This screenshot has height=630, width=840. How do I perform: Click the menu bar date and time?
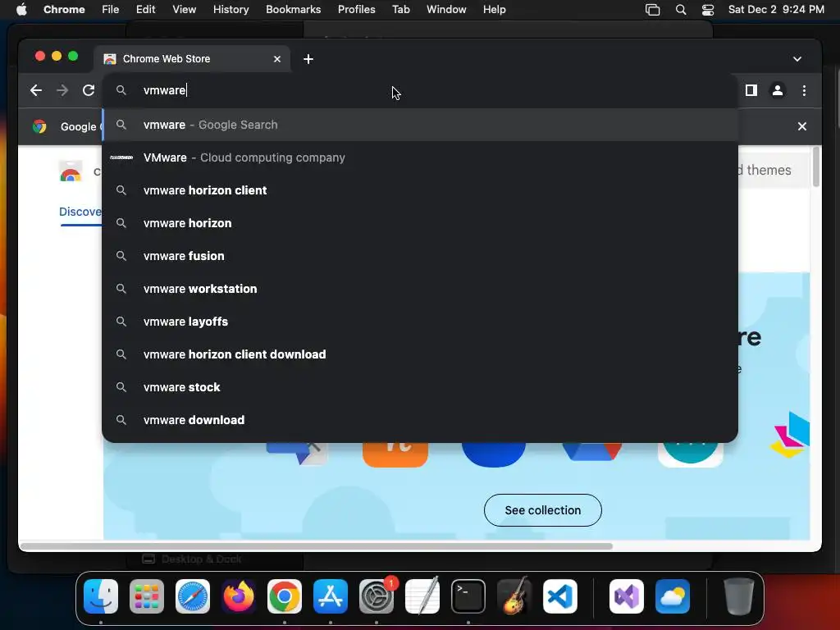[x=776, y=10]
